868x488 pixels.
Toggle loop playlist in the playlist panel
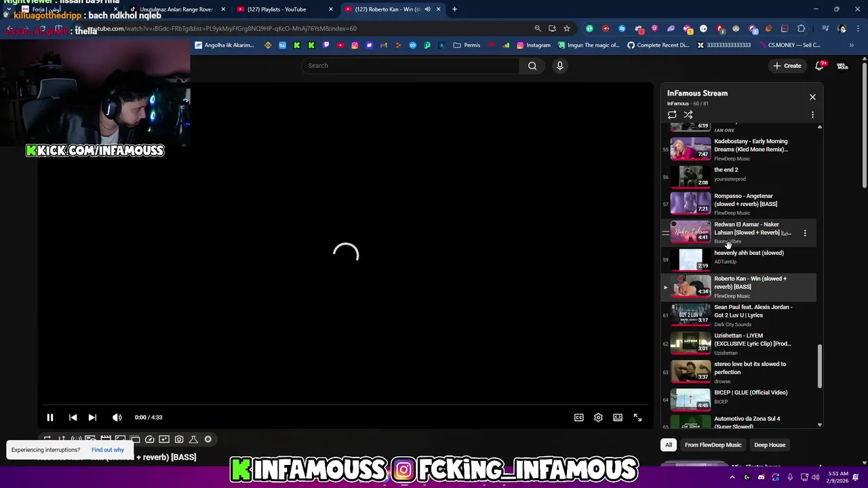click(x=672, y=115)
